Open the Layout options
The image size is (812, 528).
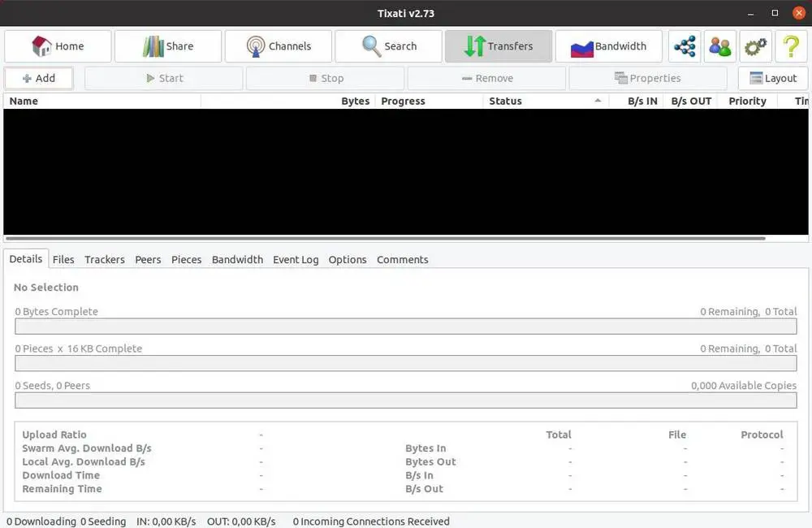click(x=773, y=78)
